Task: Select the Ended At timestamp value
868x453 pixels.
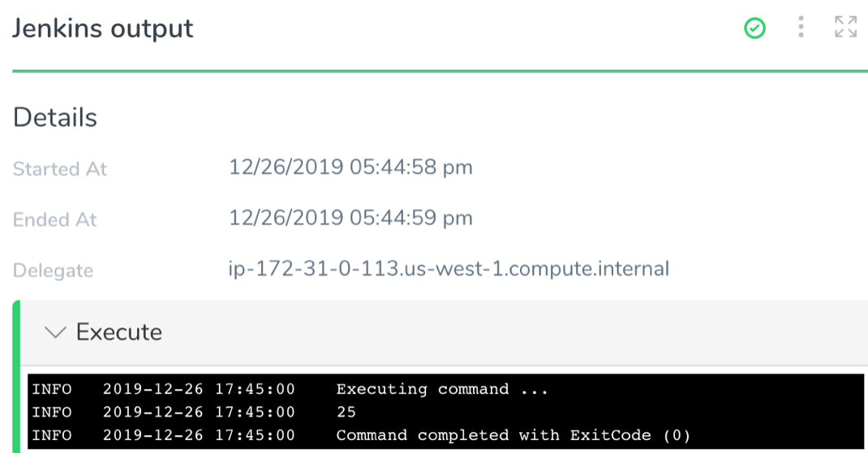Action: click(x=351, y=218)
